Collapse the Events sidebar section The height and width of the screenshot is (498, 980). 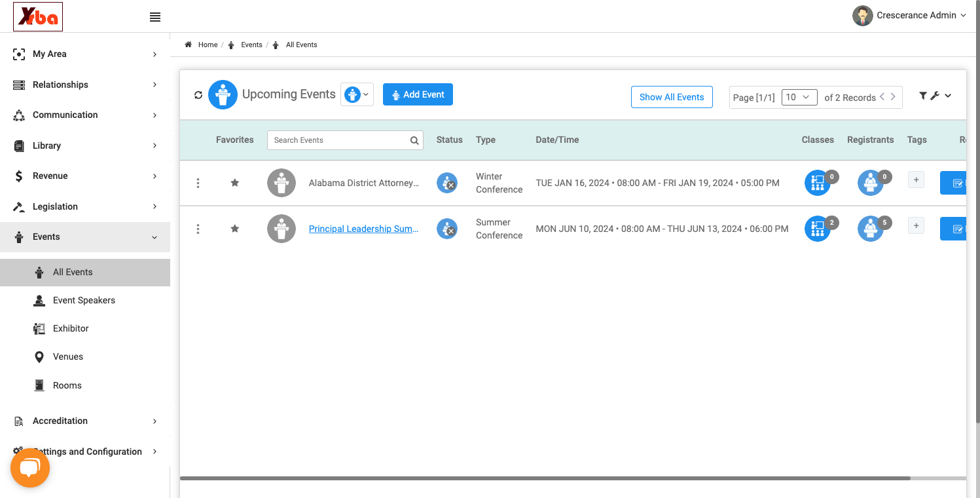pyautogui.click(x=85, y=237)
